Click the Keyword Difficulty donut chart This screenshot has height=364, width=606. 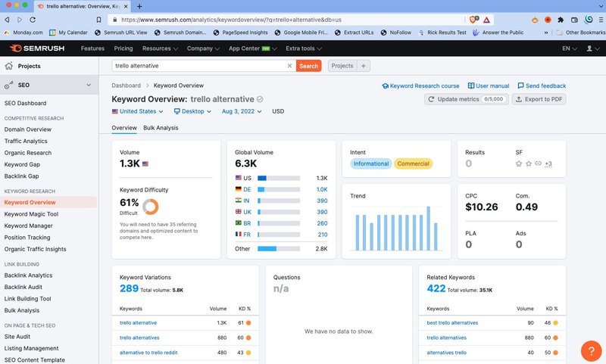[x=150, y=207]
